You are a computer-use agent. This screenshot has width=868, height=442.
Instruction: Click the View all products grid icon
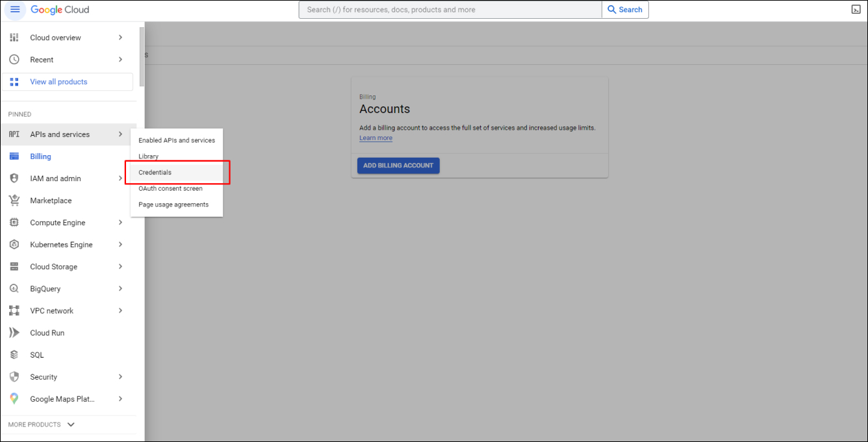click(14, 82)
